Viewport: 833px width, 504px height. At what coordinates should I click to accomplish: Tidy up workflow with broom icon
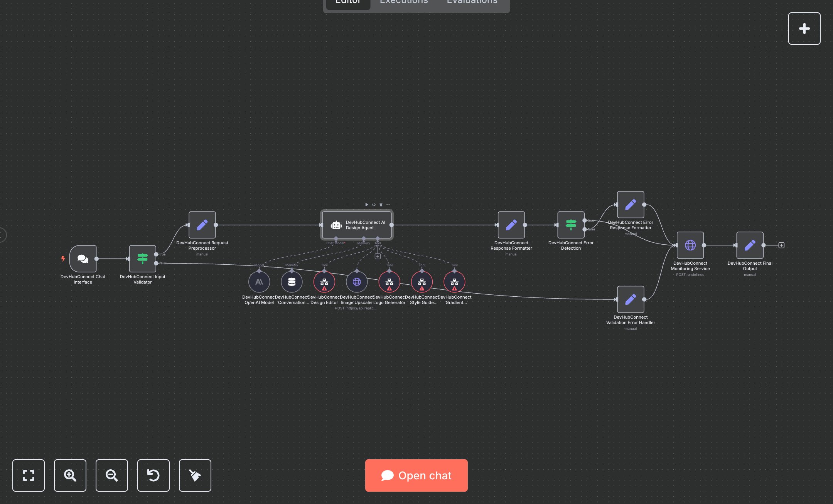click(x=195, y=475)
